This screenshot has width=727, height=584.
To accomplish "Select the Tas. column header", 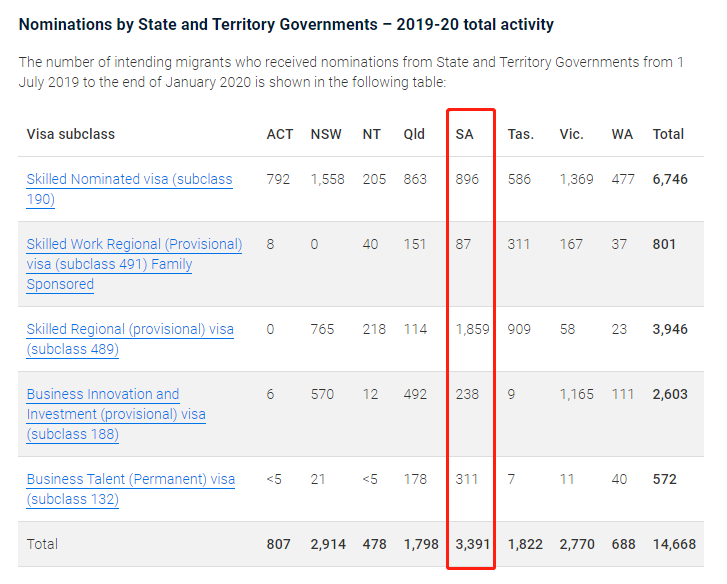I will [x=521, y=134].
